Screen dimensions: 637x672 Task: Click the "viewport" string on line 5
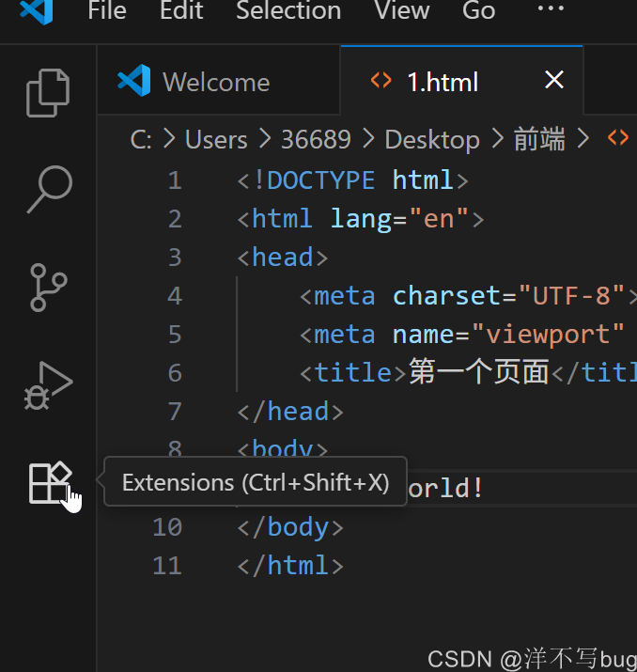point(549,336)
